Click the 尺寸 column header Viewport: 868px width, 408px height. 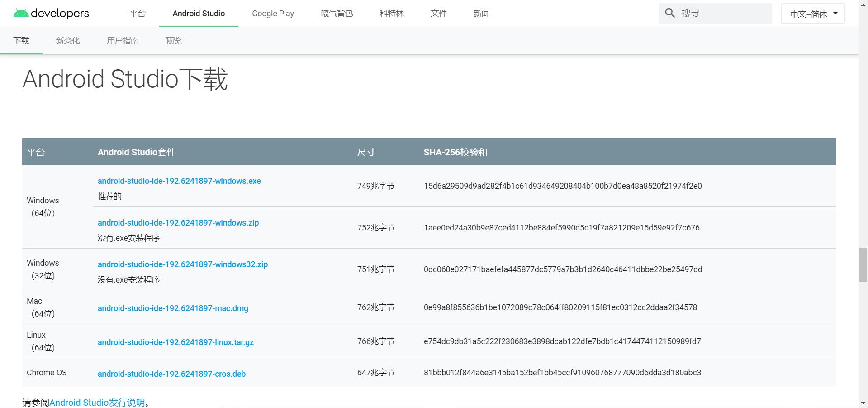[366, 152]
